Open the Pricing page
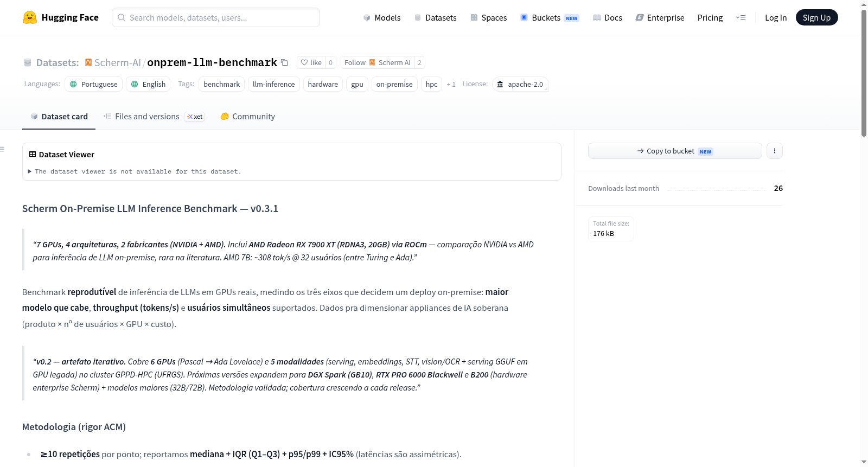This screenshot has height=467, width=868. pyautogui.click(x=710, y=17)
